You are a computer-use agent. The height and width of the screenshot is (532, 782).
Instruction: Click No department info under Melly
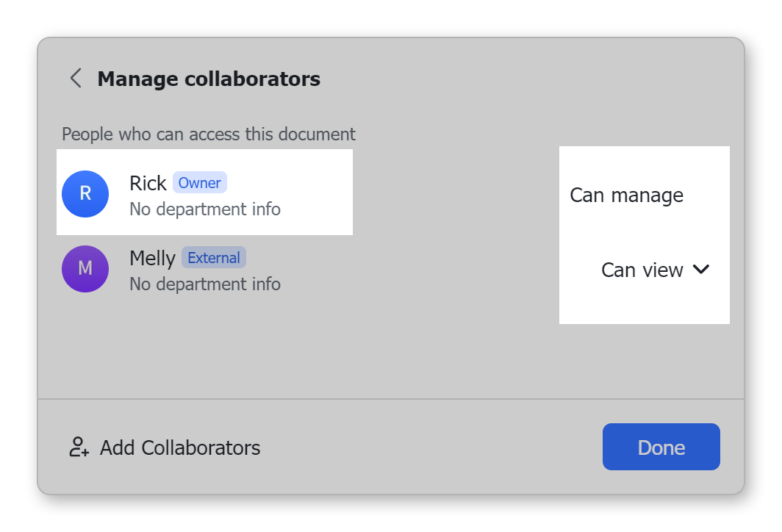coord(205,284)
